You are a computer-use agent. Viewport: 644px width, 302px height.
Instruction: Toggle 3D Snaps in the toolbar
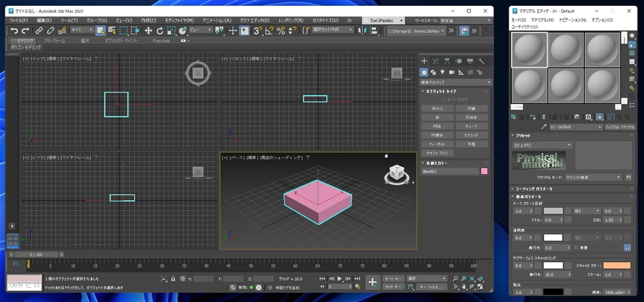pyautogui.click(x=258, y=30)
